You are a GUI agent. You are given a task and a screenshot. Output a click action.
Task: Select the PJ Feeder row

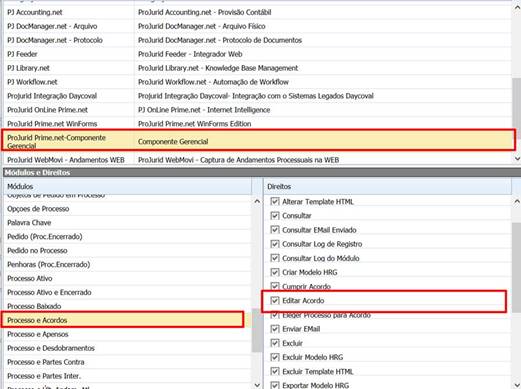(x=257, y=54)
